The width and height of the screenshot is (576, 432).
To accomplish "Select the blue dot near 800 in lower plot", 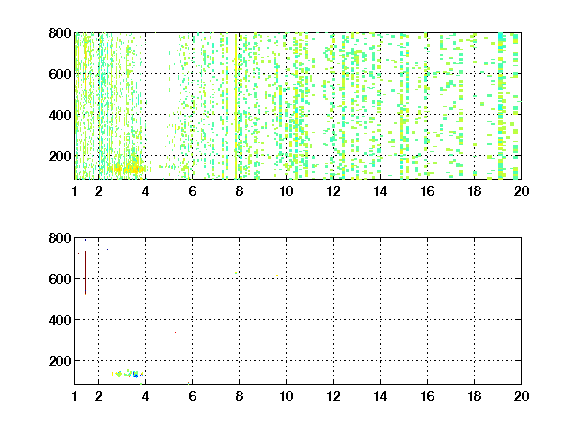I will 86,240.
